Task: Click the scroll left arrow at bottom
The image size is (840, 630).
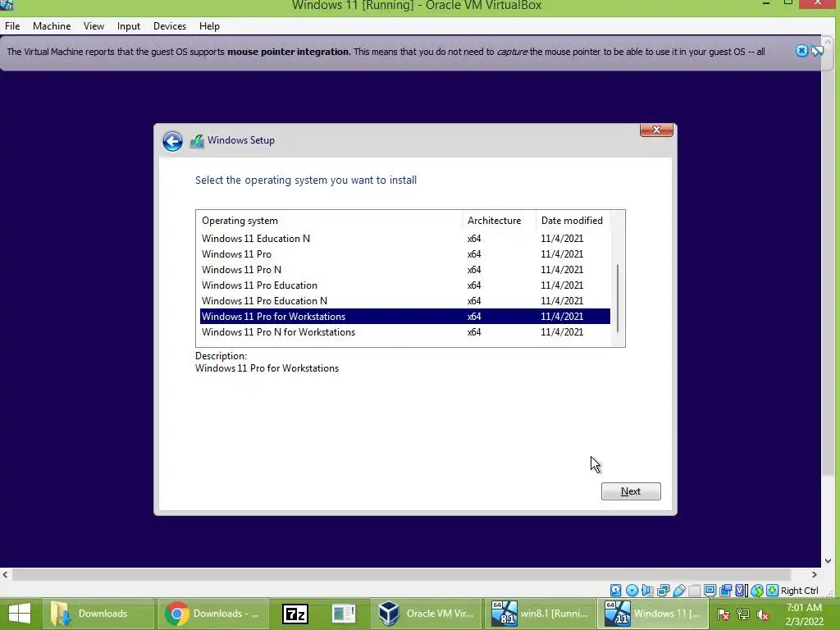Action: point(6,574)
